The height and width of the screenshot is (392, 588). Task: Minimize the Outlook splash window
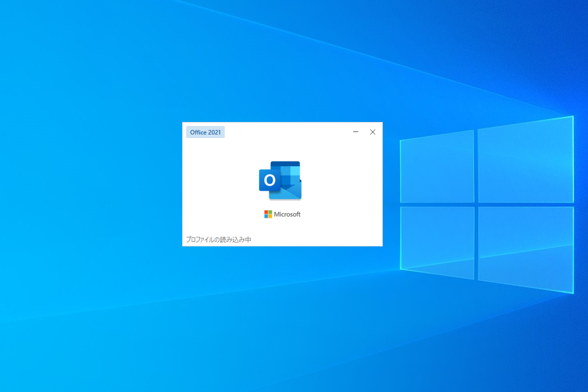point(356,132)
